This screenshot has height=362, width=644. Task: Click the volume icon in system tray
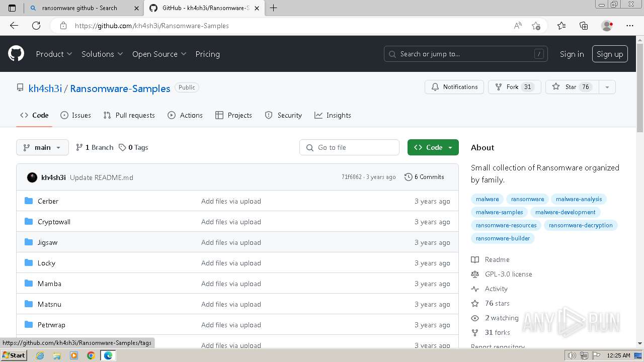pyautogui.click(x=572, y=355)
